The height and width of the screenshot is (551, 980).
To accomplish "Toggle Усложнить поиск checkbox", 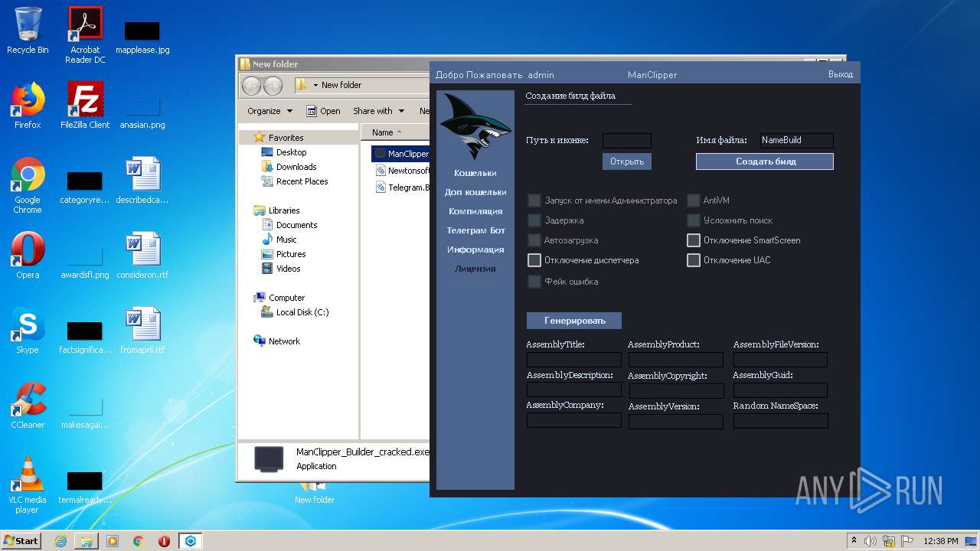I will (x=694, y=220).
